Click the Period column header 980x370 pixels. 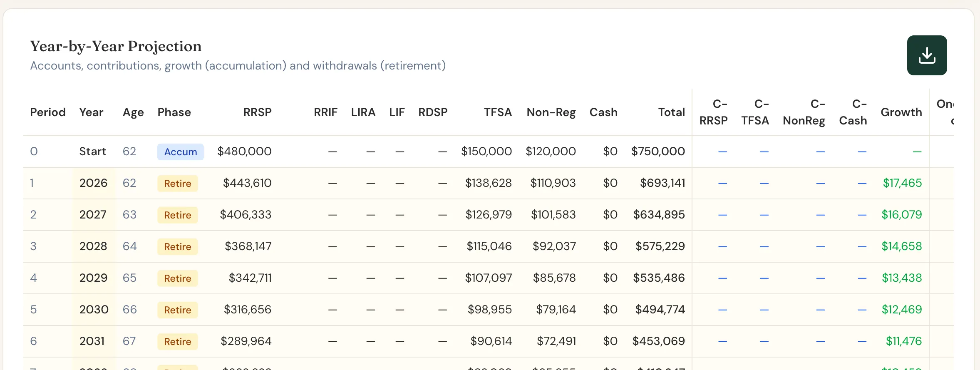coord(48,112)
